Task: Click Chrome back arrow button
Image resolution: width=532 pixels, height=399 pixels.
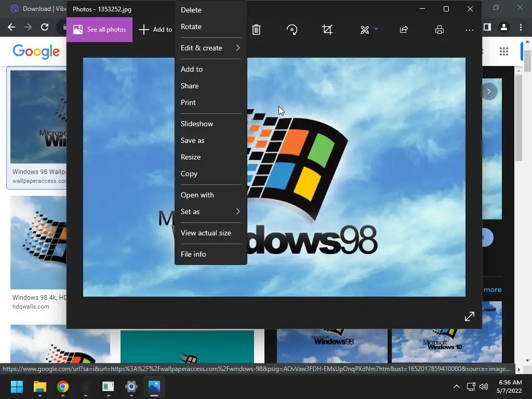Action: coord(11,27)
